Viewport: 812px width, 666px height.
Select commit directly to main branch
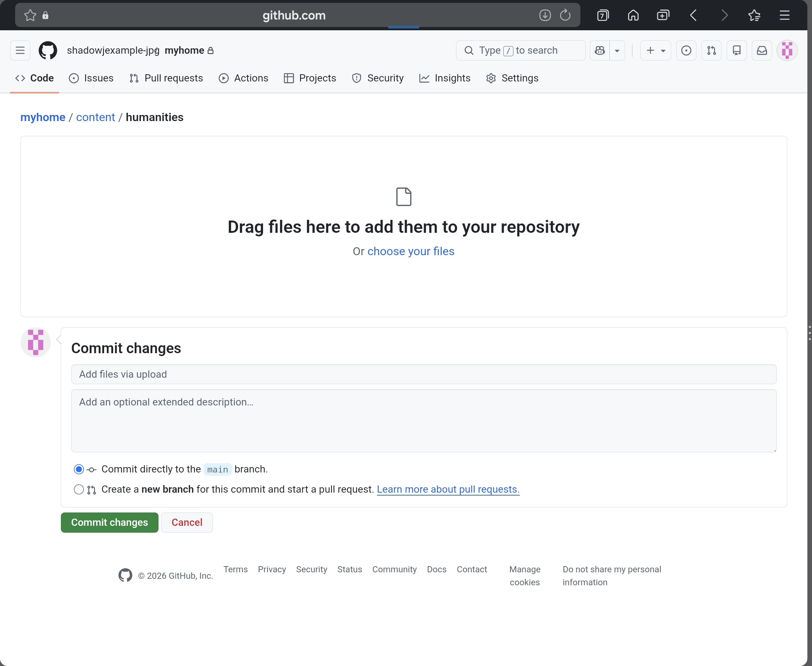pos(79,469)
